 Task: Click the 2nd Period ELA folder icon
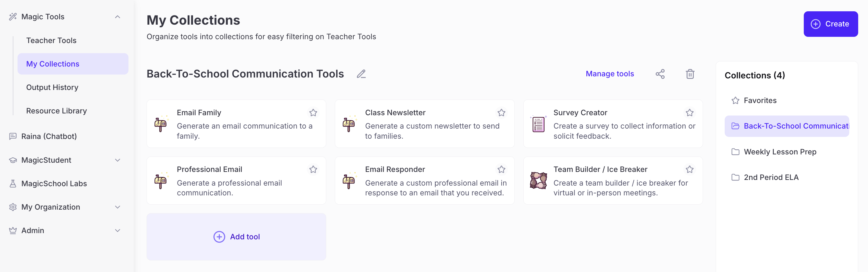click(735, 177)
